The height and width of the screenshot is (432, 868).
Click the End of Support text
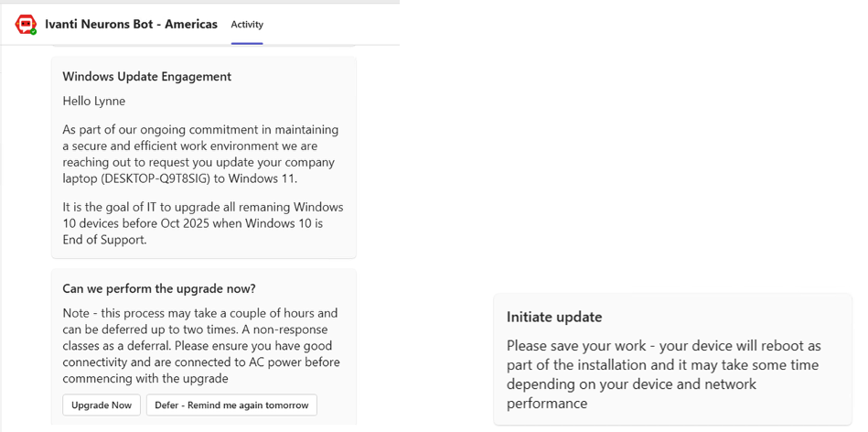104,241
